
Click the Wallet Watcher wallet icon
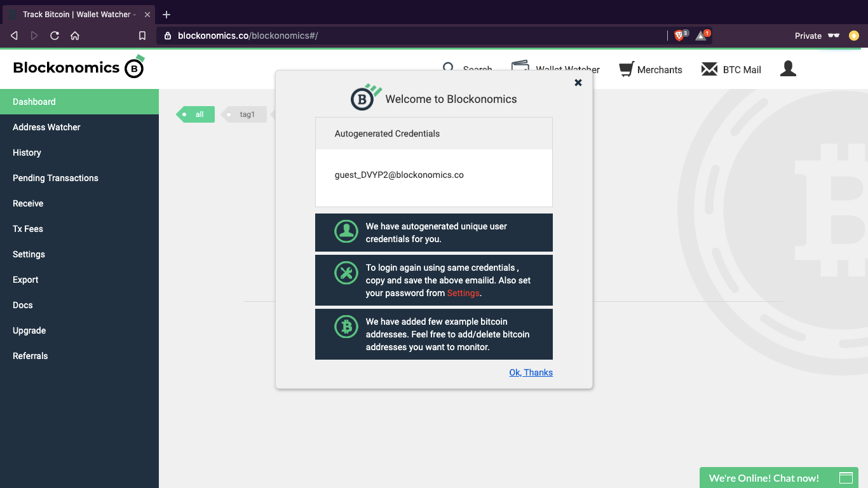point(520,66)
